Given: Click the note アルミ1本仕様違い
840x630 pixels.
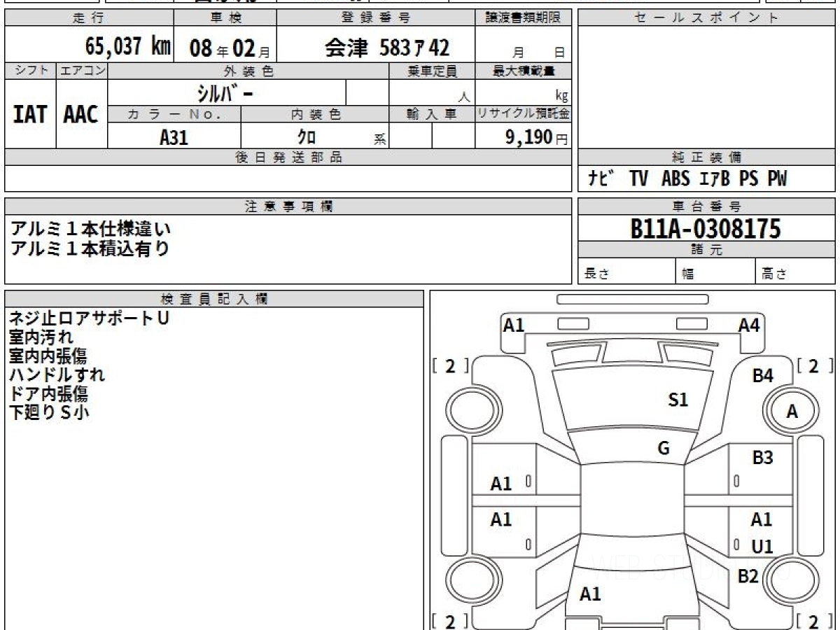Looking at the screenshot, I should [x=91, y=229].
